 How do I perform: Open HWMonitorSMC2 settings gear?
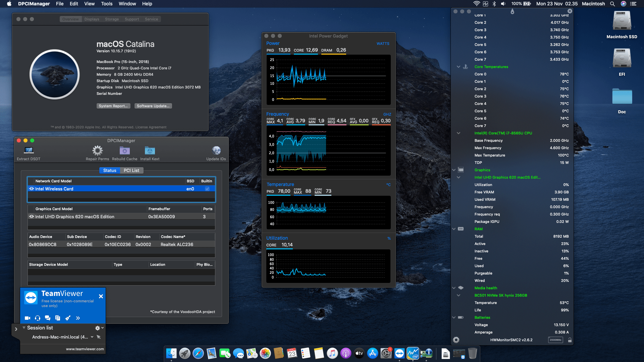point(456,340)
